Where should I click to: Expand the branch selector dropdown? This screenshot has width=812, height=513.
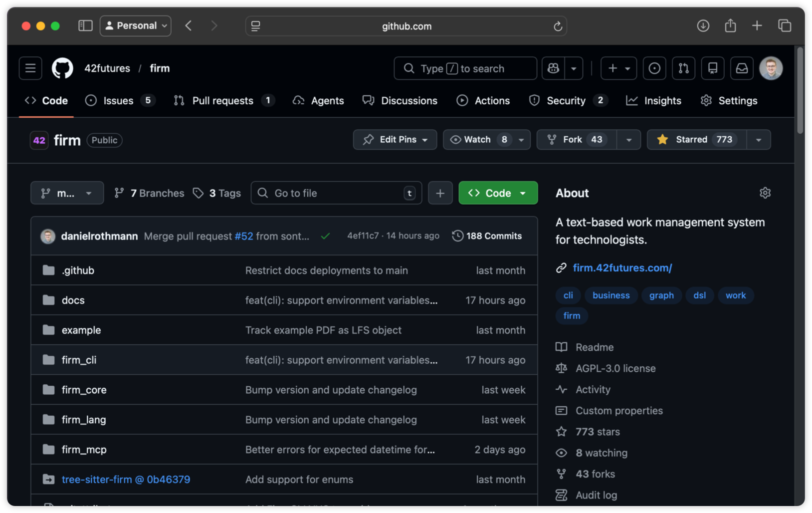67,193
